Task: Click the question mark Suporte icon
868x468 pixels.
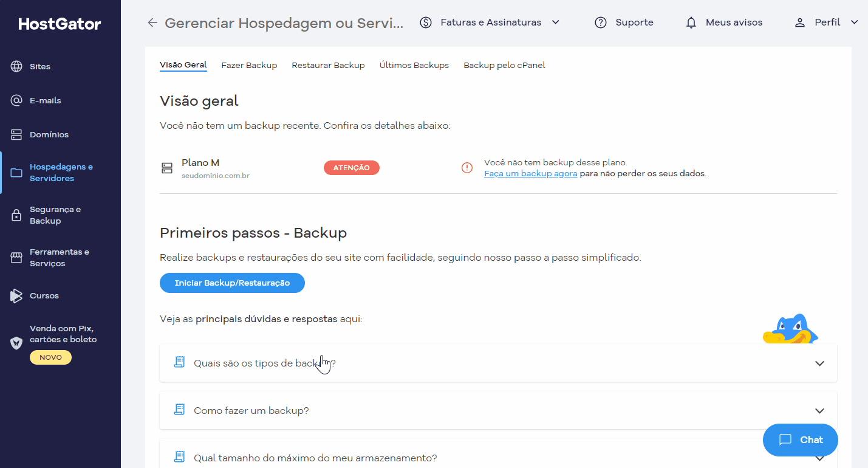Action: [x=601, y=22]
